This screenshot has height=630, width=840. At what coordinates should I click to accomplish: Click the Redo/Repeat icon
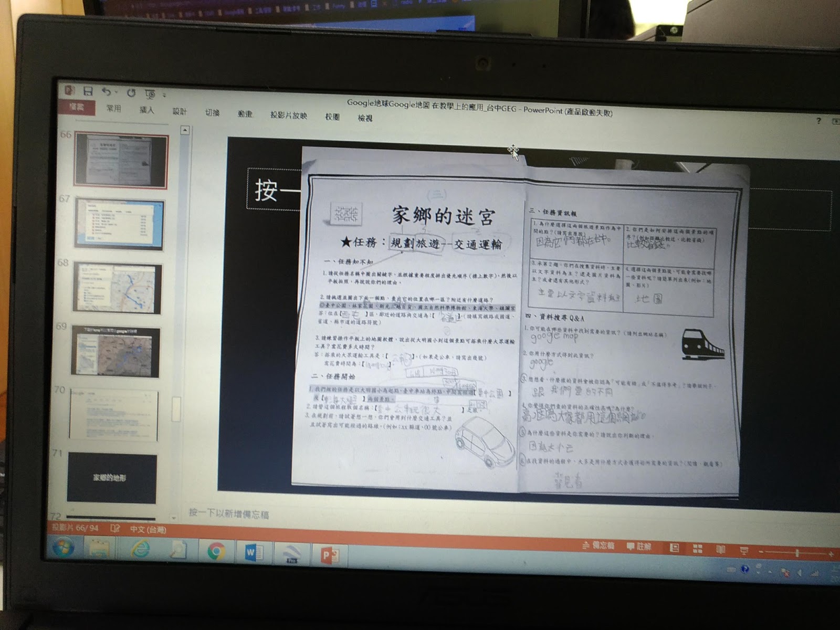click(131, 92)
